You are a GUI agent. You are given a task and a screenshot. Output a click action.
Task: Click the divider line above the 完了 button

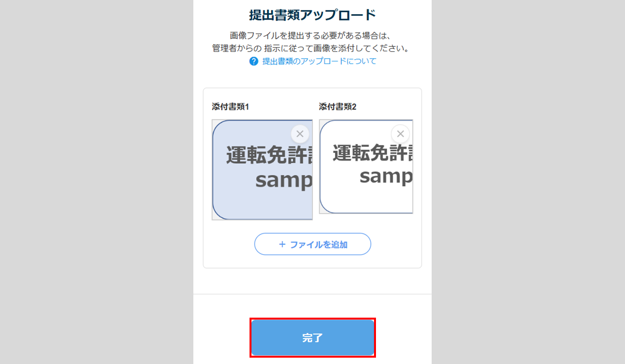(312, 294)
